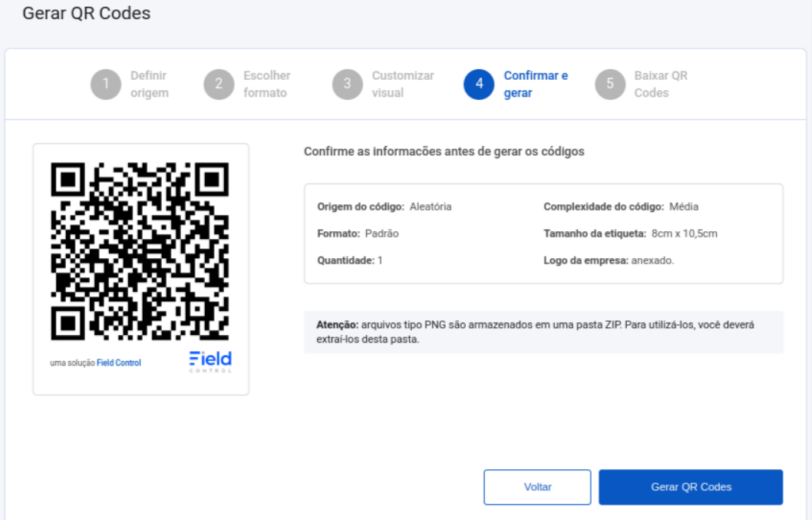Select step 3 circle Customizar visual

click(347, 84)
